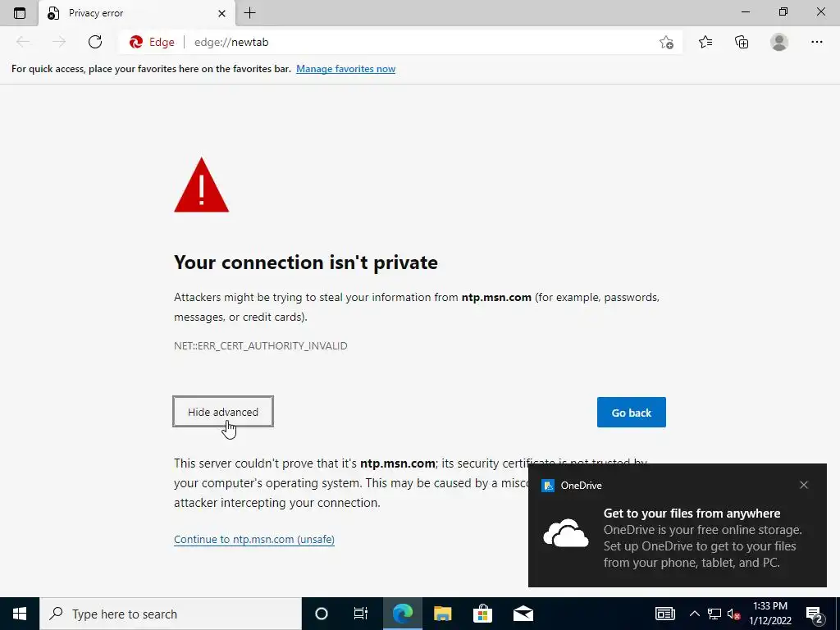Open Microsoft Store from taskbar

[482, 614]
